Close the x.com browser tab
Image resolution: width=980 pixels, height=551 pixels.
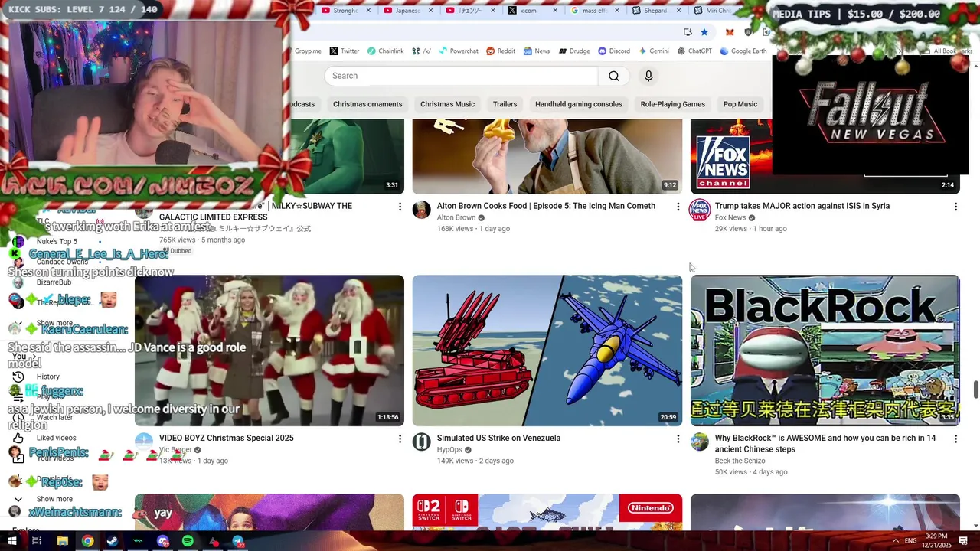(x=554, y=11)
